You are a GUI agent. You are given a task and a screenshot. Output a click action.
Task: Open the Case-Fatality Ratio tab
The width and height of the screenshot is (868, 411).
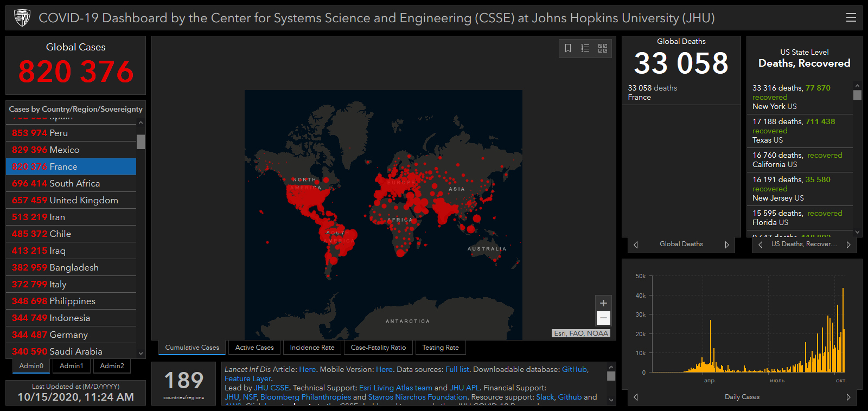[x=378, y=348]
